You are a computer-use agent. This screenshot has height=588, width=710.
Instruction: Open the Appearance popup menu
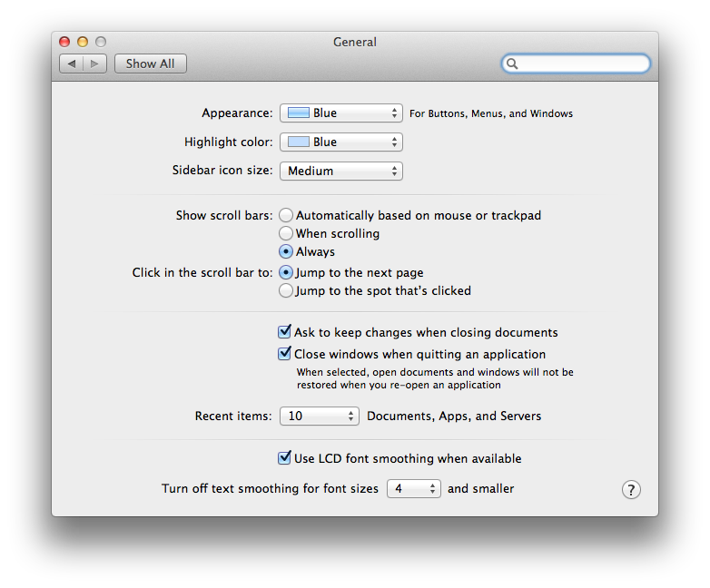click(341, 113)
